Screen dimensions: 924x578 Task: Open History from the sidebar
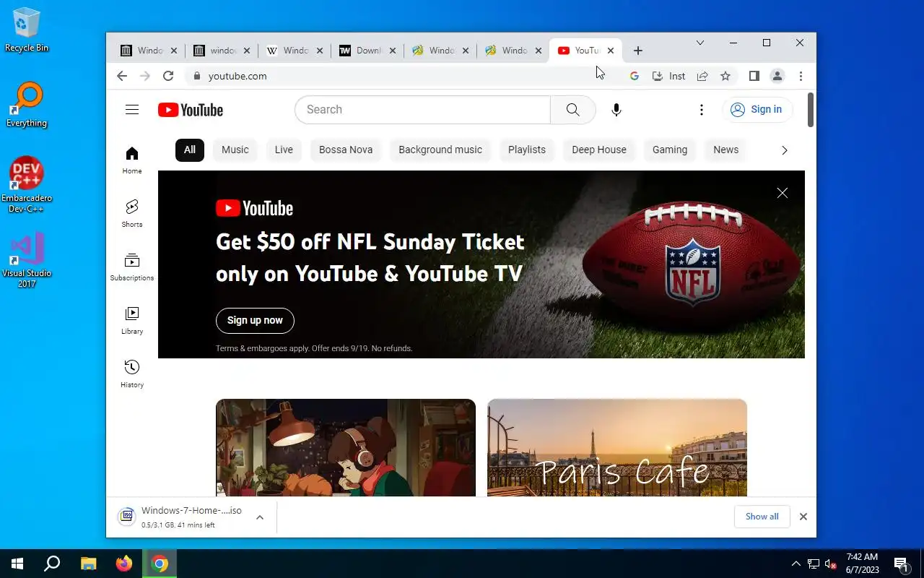[131, 374]
